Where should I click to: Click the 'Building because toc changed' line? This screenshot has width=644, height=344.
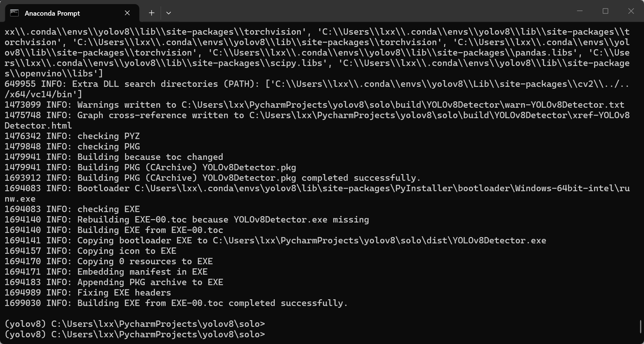click(x=114, y=157)
